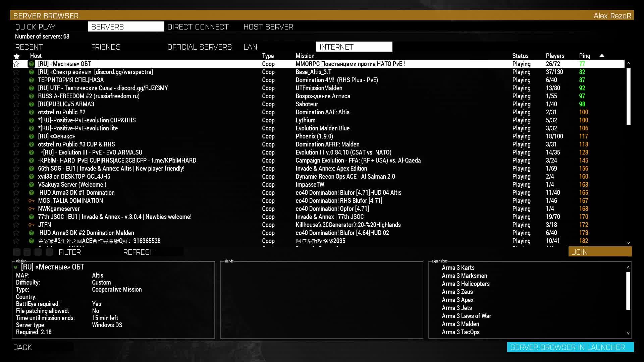The image size is (644, 362).
Task: Click status icon of otstrel.ru Public #3
Action: pyautogui.click(x=31, y=144)
